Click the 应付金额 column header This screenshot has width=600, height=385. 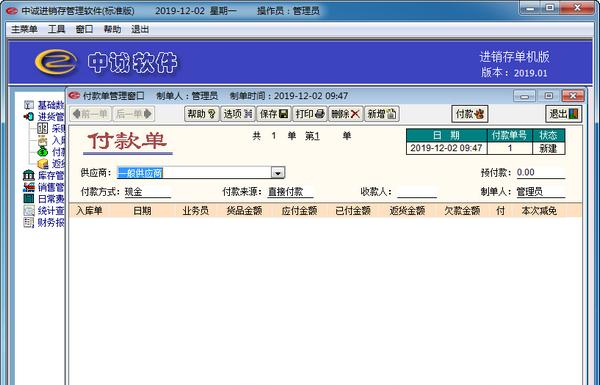pyautogui.click(x=299, y=210)
